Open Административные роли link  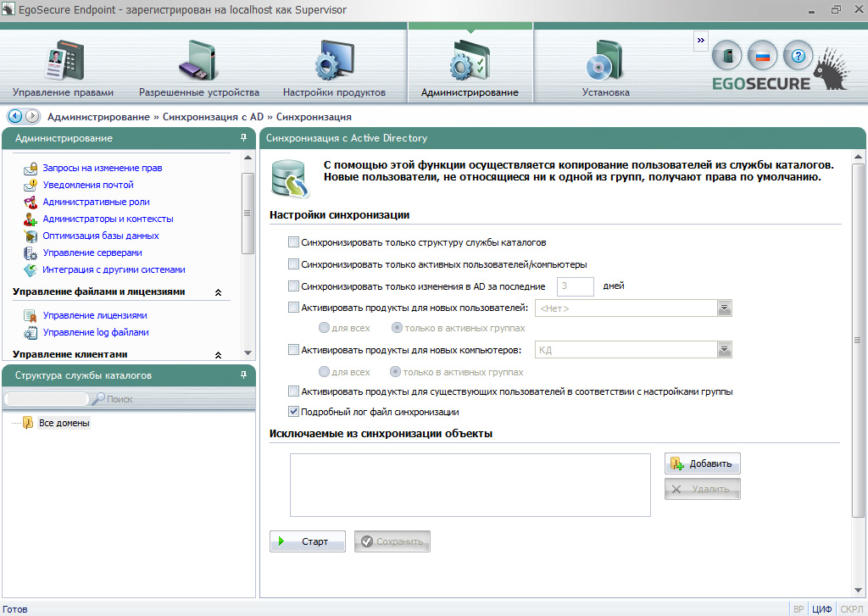point(97,202)
